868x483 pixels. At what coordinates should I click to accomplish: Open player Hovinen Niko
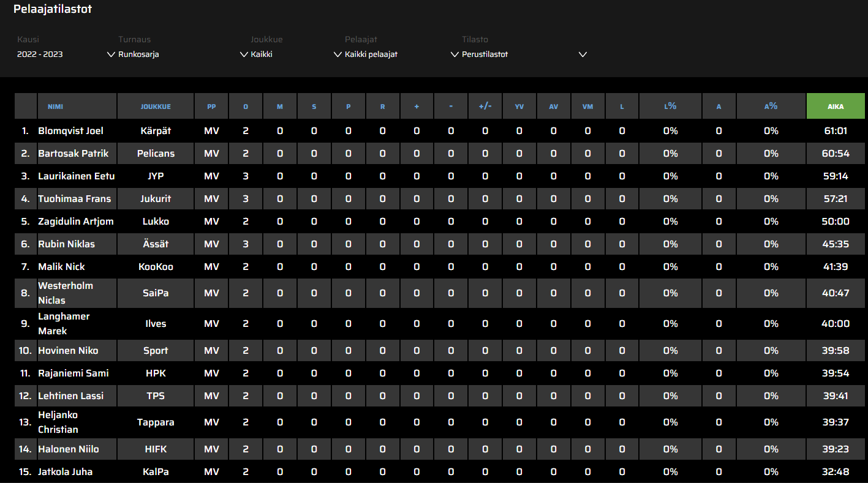coord(68,351)
